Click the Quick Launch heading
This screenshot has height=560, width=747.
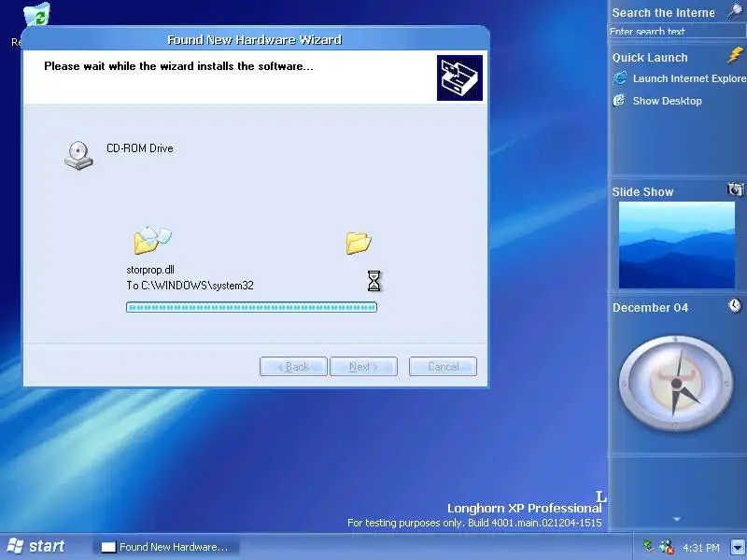coord(650,58)
